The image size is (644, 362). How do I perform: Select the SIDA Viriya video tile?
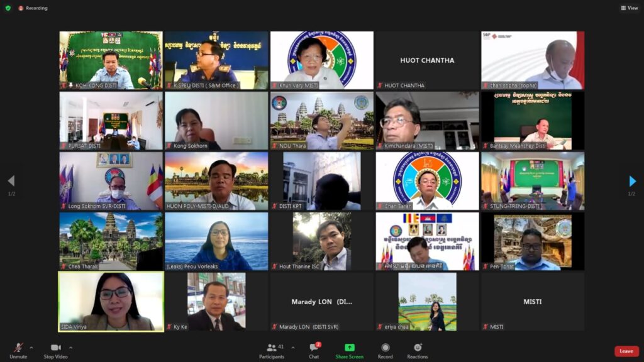point(111,301)
